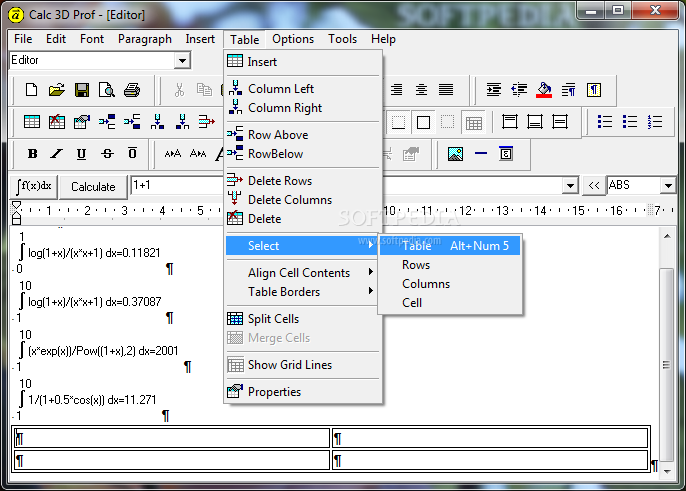Click the vertical scrollbar thumb

pos(666,365)
